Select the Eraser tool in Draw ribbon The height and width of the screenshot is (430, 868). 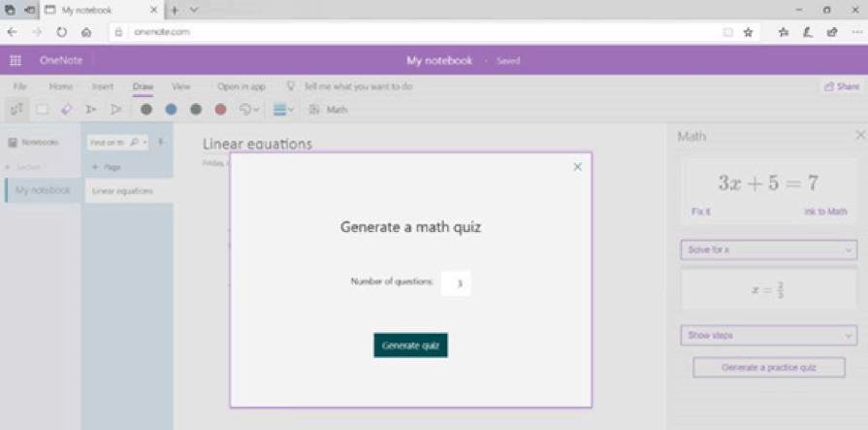[x=66, y=110]
